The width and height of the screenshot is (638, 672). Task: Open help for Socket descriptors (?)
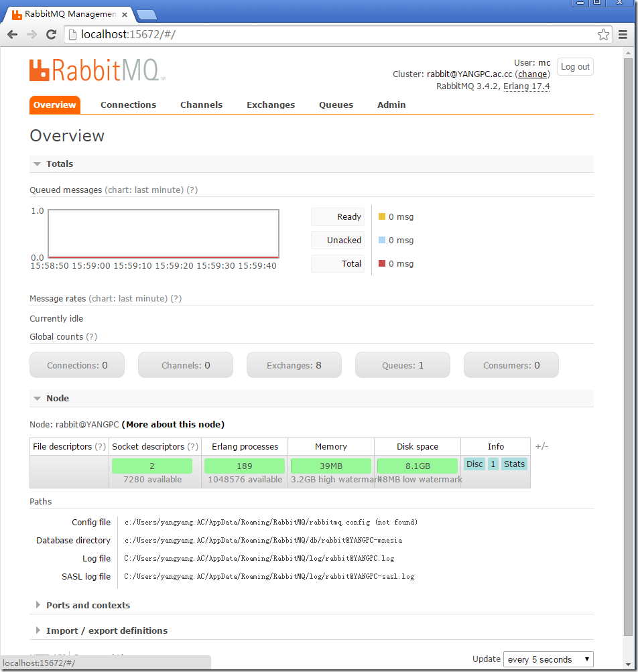pyautogui.click(x=193, y=447)
